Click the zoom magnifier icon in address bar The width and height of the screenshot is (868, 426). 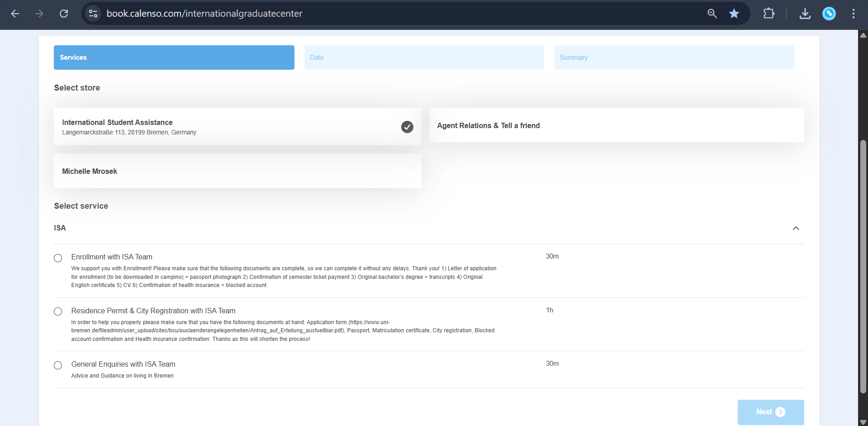(x=712, y=14)
